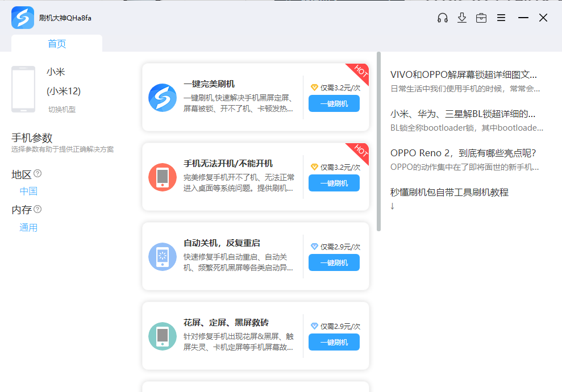This screenshot has height=392, width=562.
Task: Open article VIVO和OPPO解屏幕锁超详细图文
Action: (x=464, y=74)
